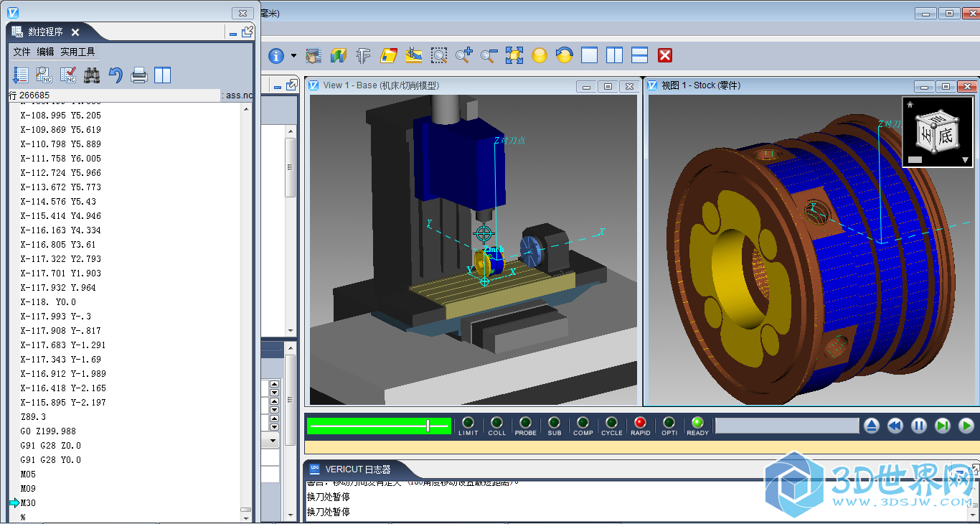This screenshot has height=524, width=980.
Task: Select the zoom to box icon
Action: tap(438, 55)
